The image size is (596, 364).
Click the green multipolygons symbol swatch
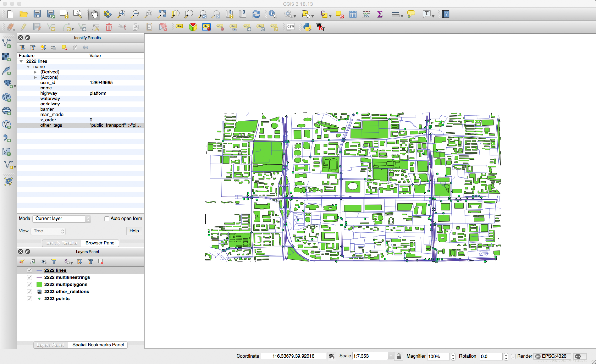pos(39,284)
